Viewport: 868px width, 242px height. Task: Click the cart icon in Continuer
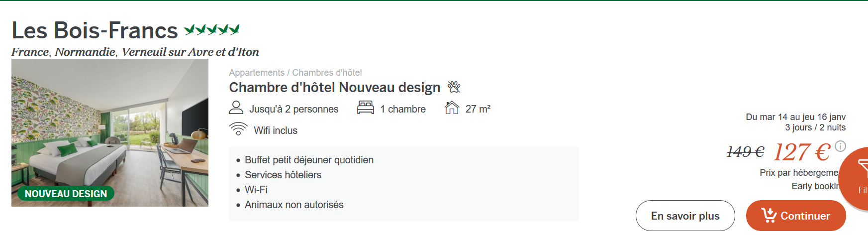(x=769, y=215)
